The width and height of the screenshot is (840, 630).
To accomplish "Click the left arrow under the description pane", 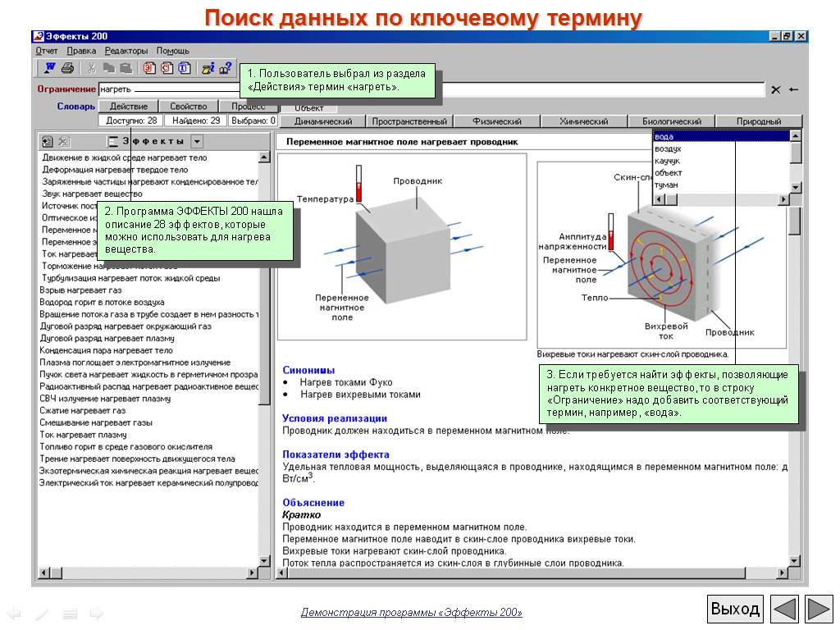I will tap(282, 573).
